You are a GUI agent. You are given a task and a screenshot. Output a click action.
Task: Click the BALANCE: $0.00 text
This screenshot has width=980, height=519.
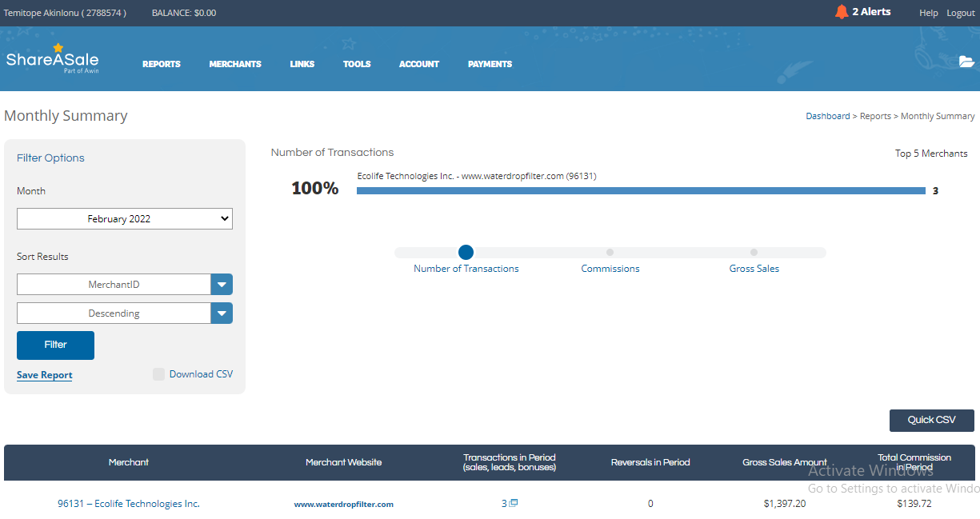tap(184, 13)
